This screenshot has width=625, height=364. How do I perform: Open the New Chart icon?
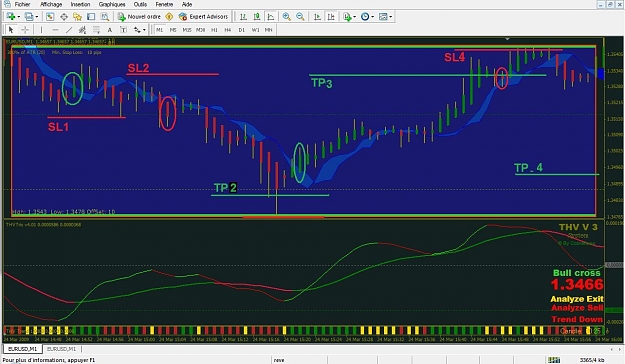[11, 17]
